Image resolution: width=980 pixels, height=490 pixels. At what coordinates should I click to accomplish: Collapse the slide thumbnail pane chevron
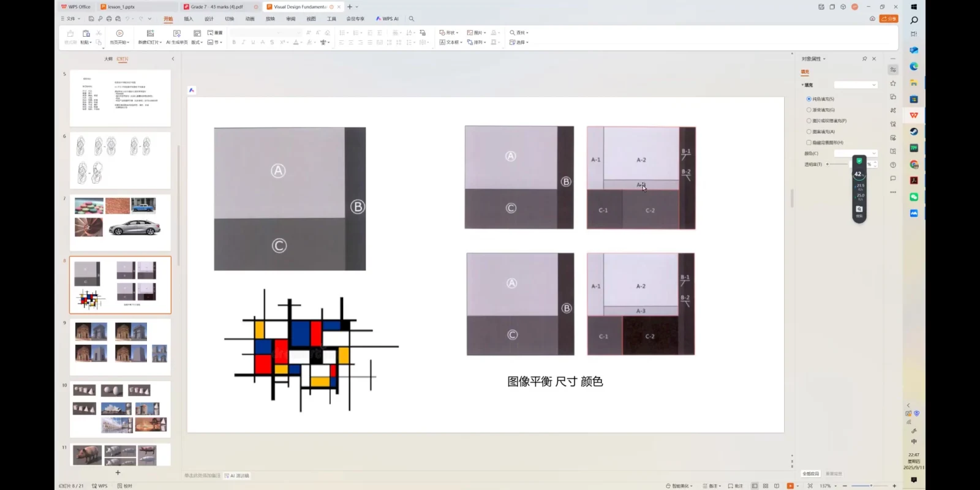[173, 59]
